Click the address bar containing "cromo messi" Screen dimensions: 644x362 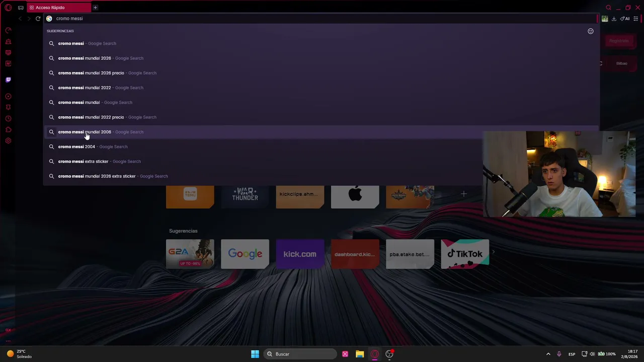pyautogui.click(x=322, y=19)
